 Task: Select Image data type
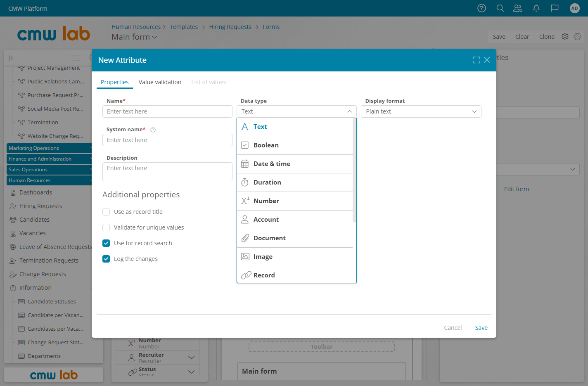tap(295, 257)
